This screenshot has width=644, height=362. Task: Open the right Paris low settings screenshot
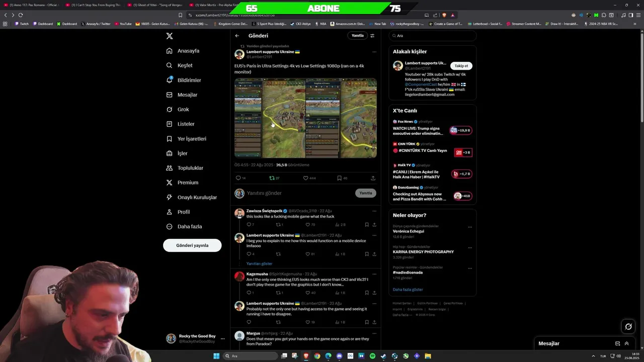(x=341, y=118)
